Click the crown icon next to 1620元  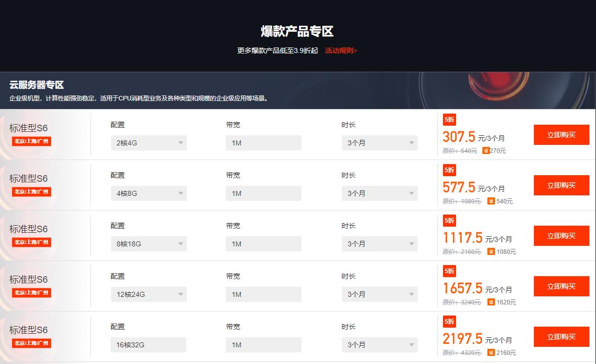[491, 302]
